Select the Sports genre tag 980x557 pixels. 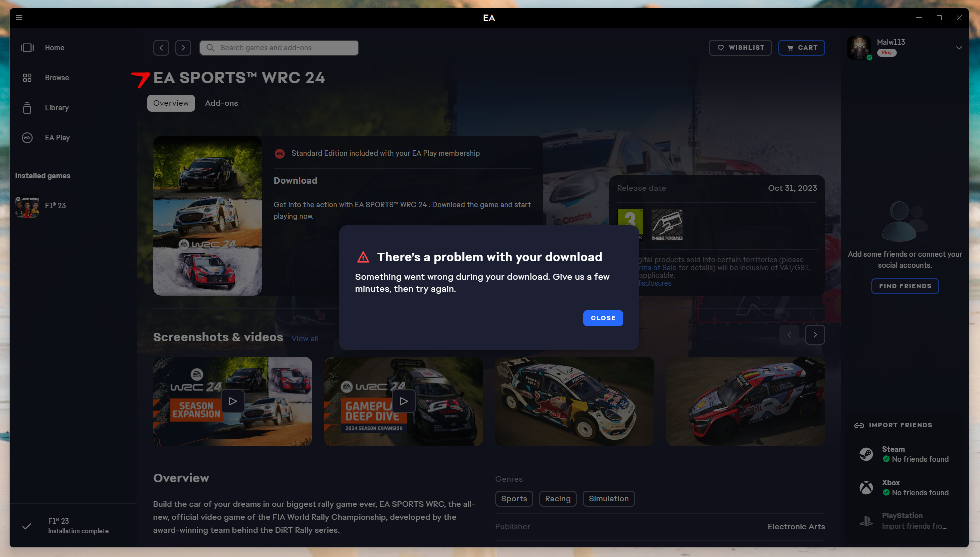point(514,499)
